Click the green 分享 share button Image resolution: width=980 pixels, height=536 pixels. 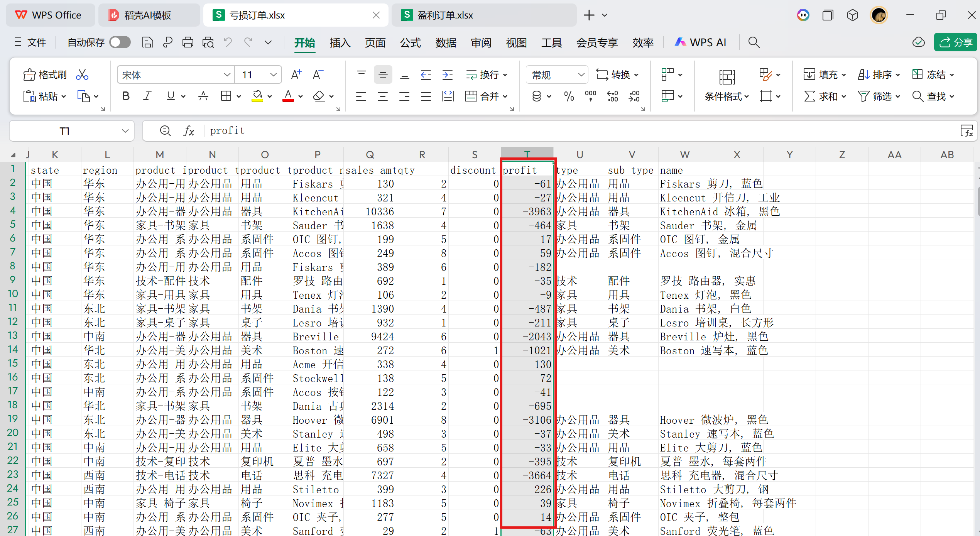point(955,42)
